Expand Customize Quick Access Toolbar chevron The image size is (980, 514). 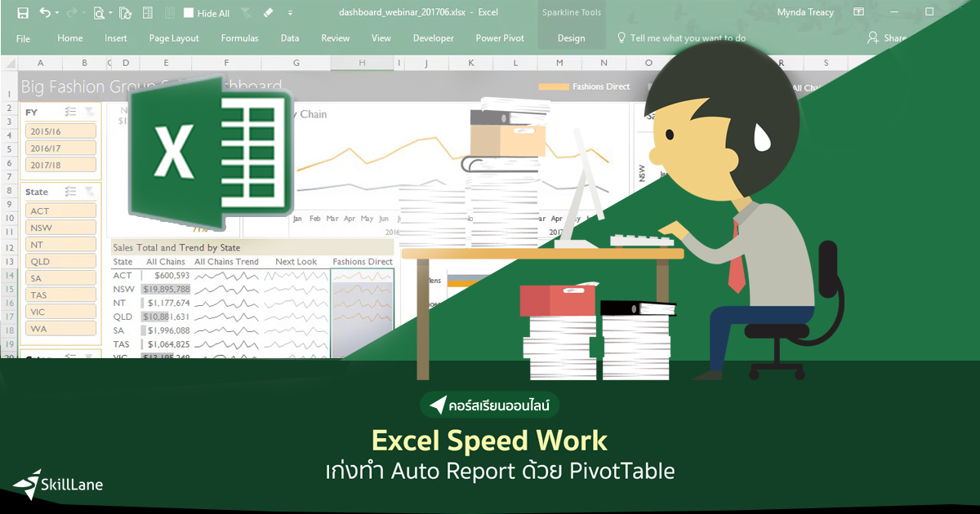pyautogui.click(x=290, y=14)
